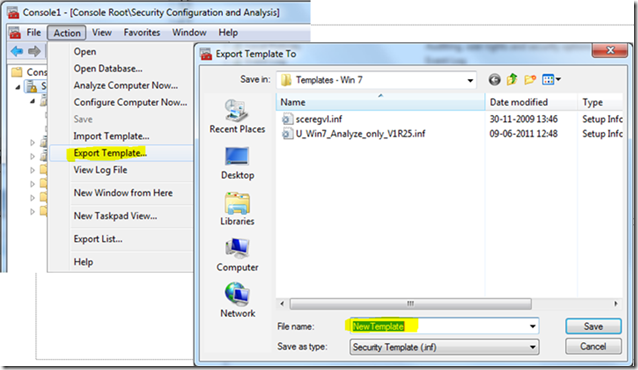The width and height of the screenshot is (638, 370).
Task: Collapse the Console Root child node
Action: [18, 87]
